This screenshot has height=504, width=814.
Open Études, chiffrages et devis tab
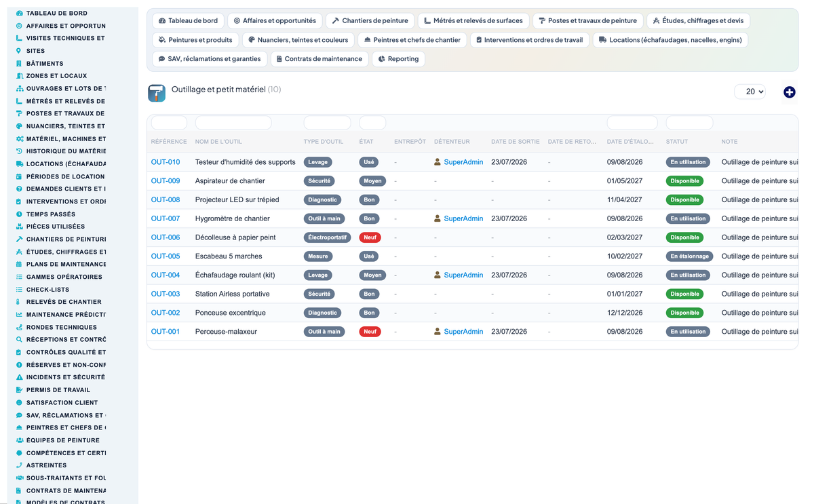(x=698, y=21)
